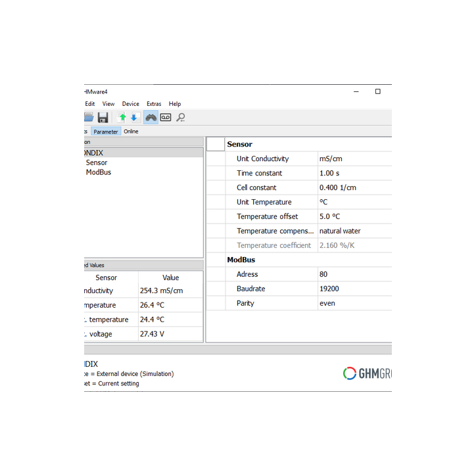Open the Extras menu
The height and width of the screenshot is (476, 476).
[154, 104]
